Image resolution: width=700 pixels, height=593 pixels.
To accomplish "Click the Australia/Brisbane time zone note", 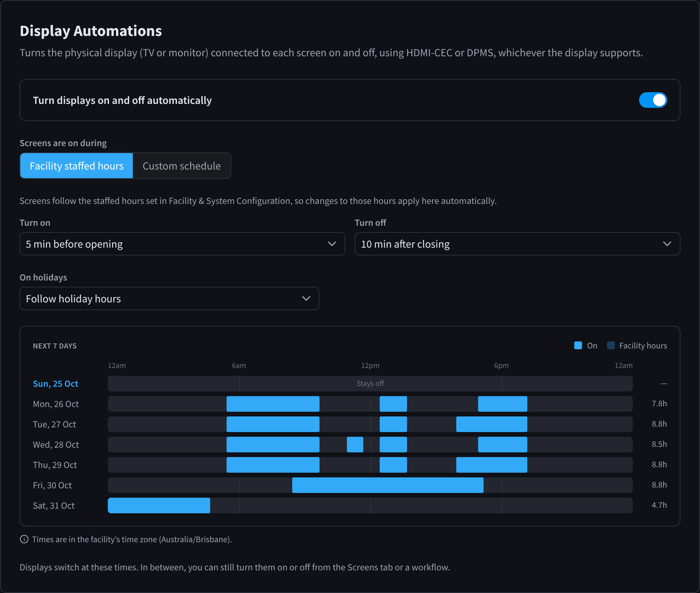I will coord(132,539).
